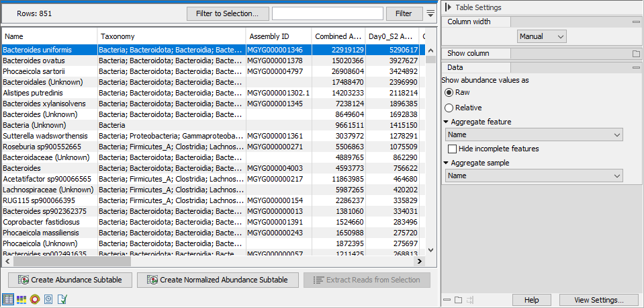Collapse the Table Settings side panel
This screenshot has height=308, width=644.
pos(448,7)
